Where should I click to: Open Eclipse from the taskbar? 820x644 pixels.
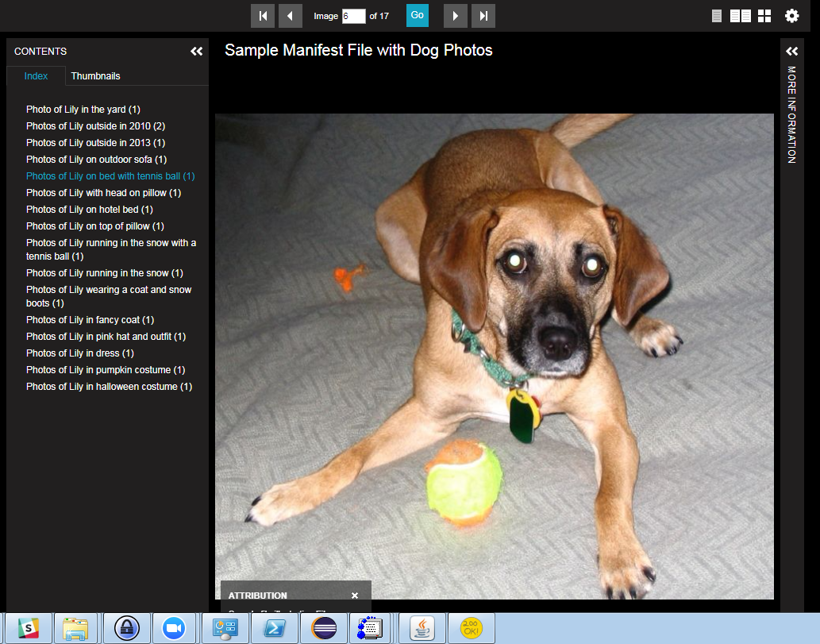[x=324, y=628]
